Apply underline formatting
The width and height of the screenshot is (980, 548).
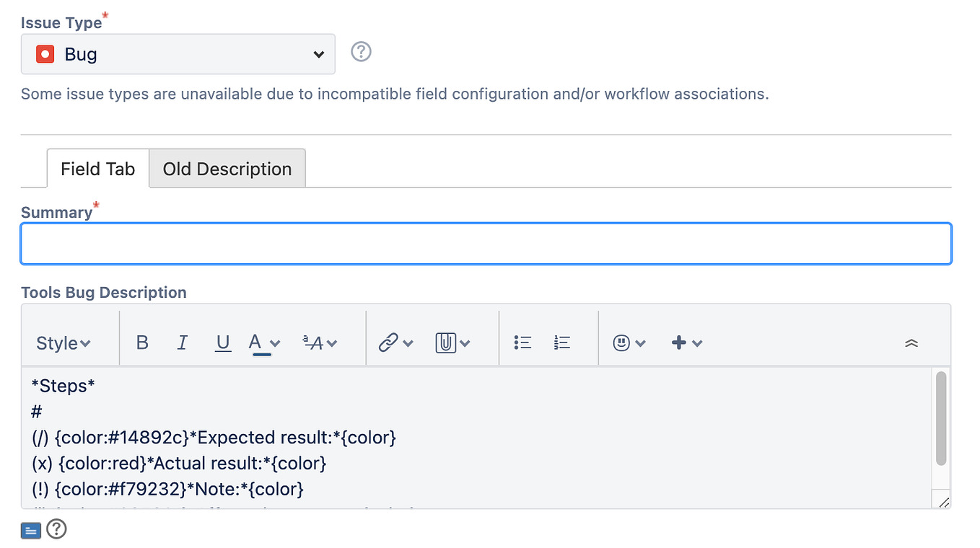222,342
